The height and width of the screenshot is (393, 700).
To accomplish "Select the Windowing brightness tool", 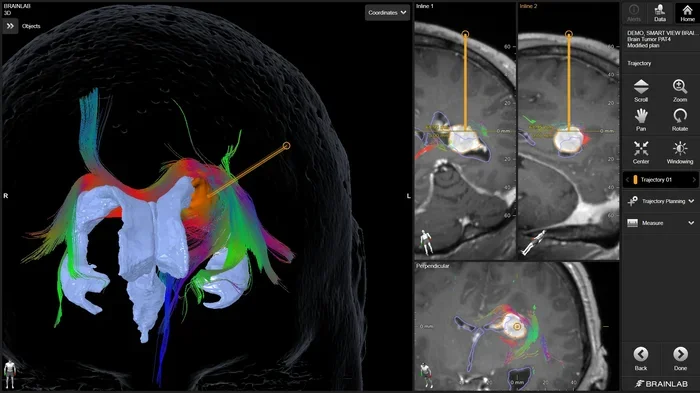I will [680, 152].
